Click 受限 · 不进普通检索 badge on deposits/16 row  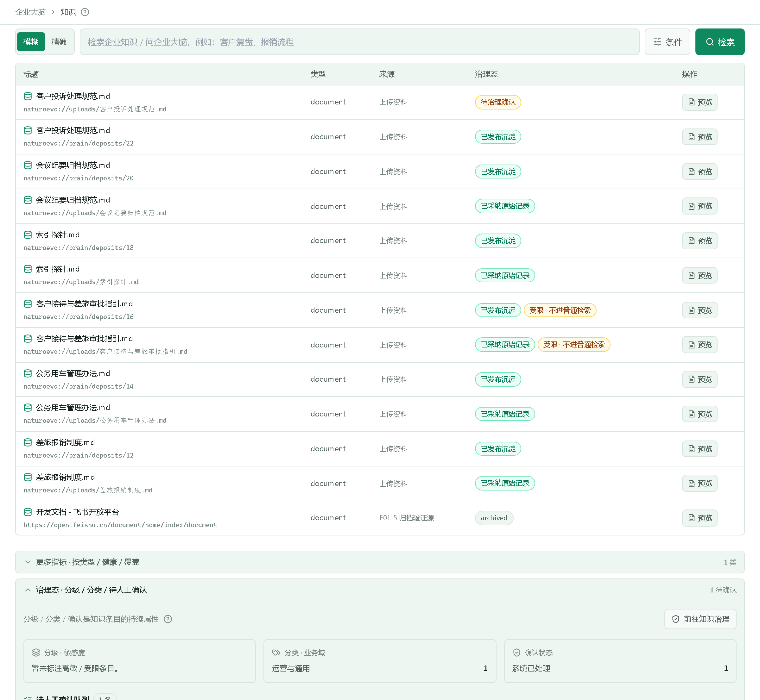coord(560,310)
